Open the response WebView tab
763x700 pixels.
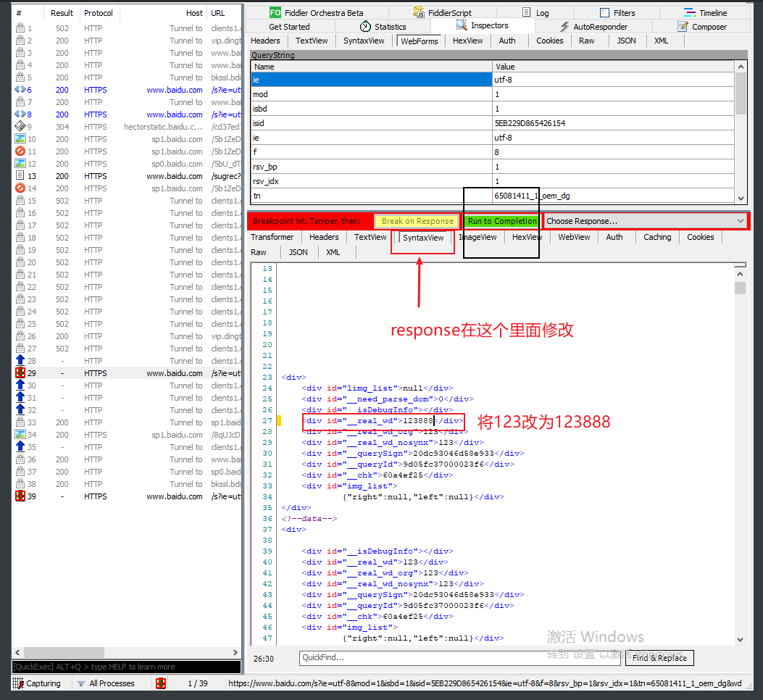pyautogui.click(x=574, y=237)
